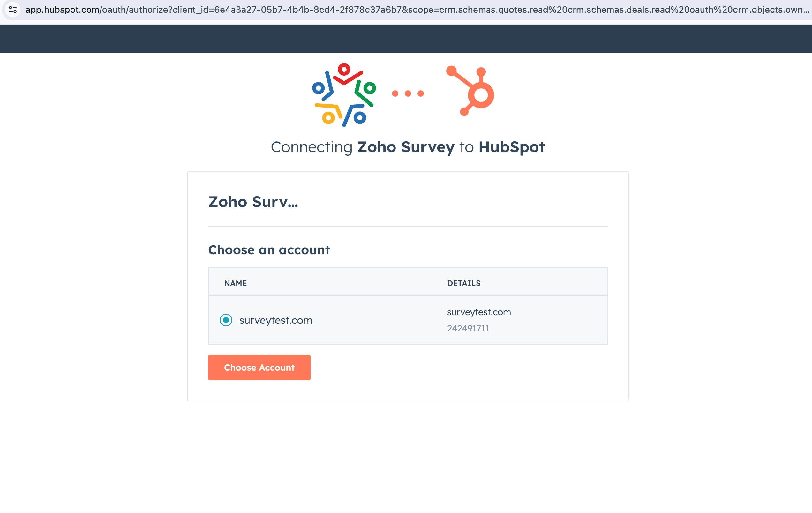Click the dark navy header bar
Screen dimensions: 812x513
click(406, 39)
